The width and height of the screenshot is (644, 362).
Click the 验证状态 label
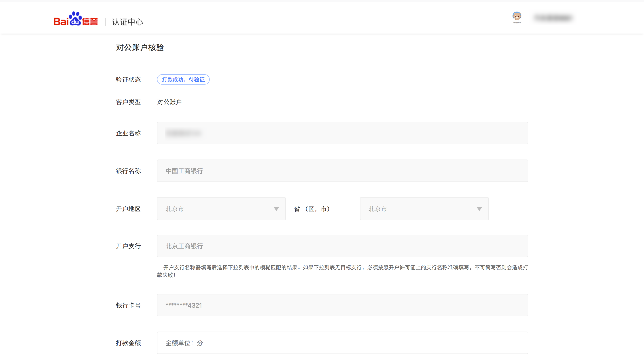coord(128,80)
